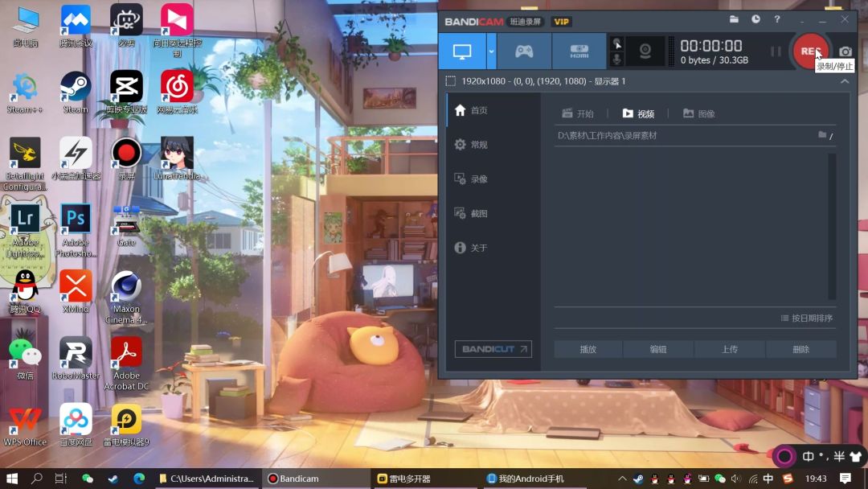Click the 删除 button
868x489 pixels.
pyautogui.click(x=800, y=349)
